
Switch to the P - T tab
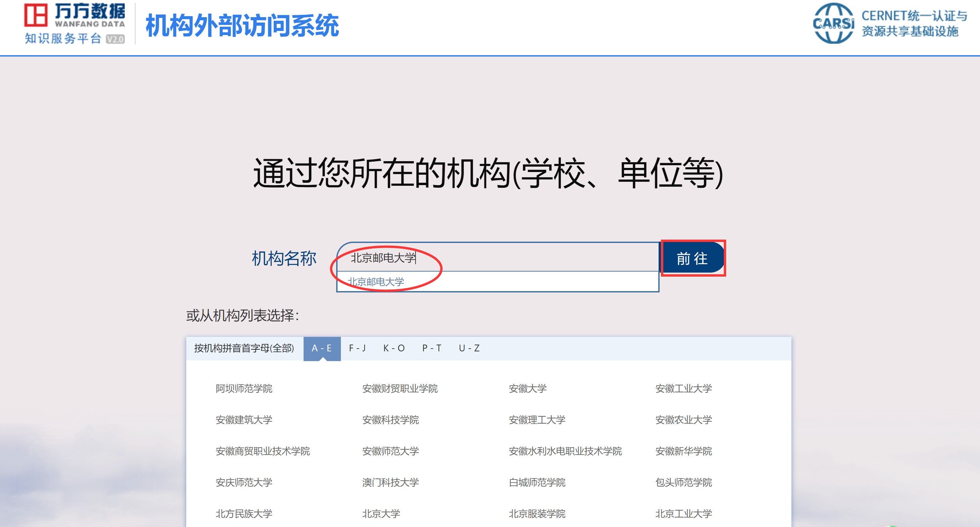tap(431, 348)
